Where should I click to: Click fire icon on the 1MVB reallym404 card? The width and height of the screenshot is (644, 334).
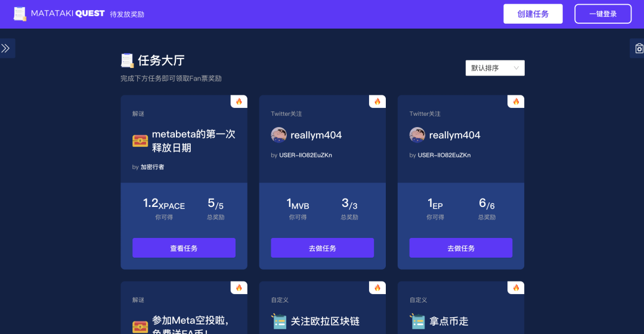(377, 101)
